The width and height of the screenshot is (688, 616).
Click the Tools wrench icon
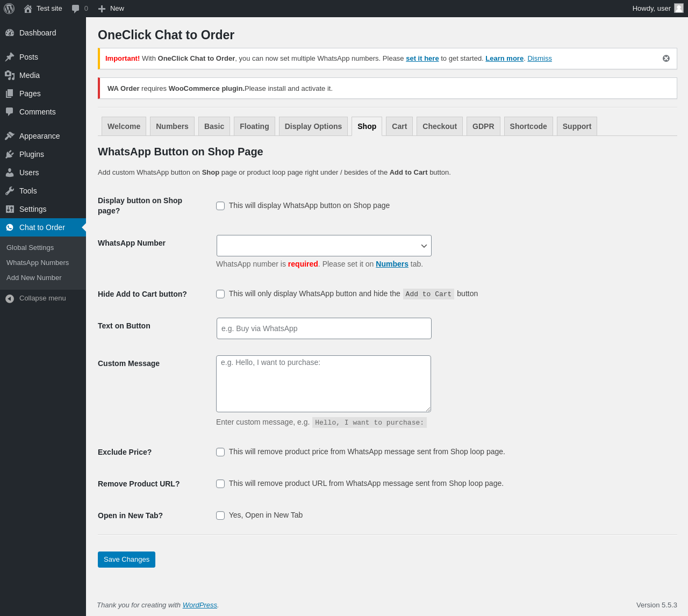(10, 191)
